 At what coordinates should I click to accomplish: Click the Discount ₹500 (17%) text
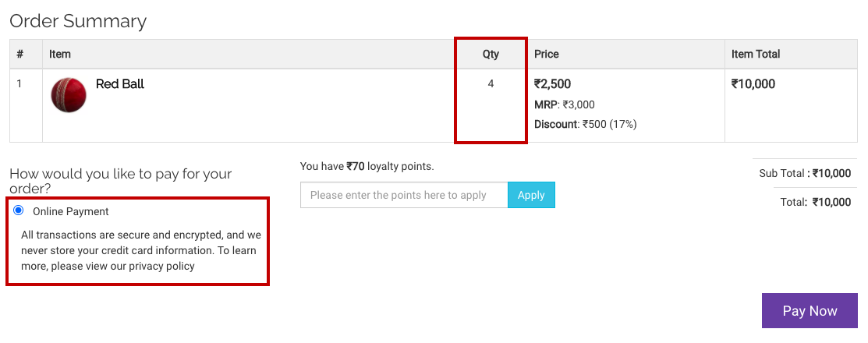pyautogui.click(x=586, y=124)
